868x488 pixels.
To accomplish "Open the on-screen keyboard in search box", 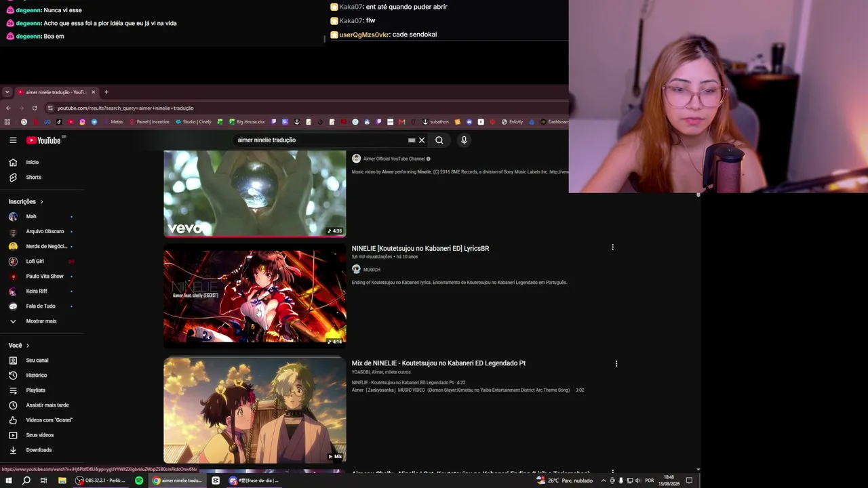I will 412,140.
